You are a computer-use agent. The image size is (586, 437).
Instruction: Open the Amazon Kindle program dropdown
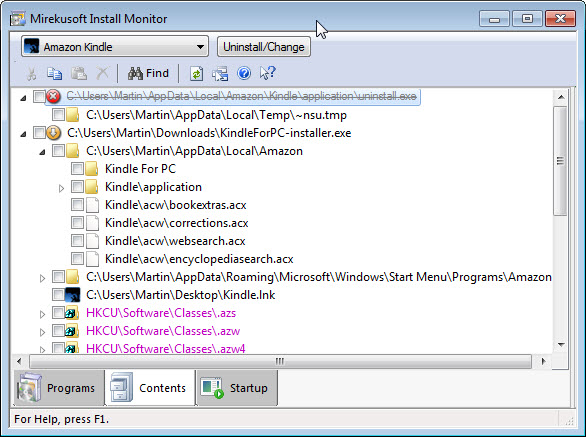pos(115,47)
